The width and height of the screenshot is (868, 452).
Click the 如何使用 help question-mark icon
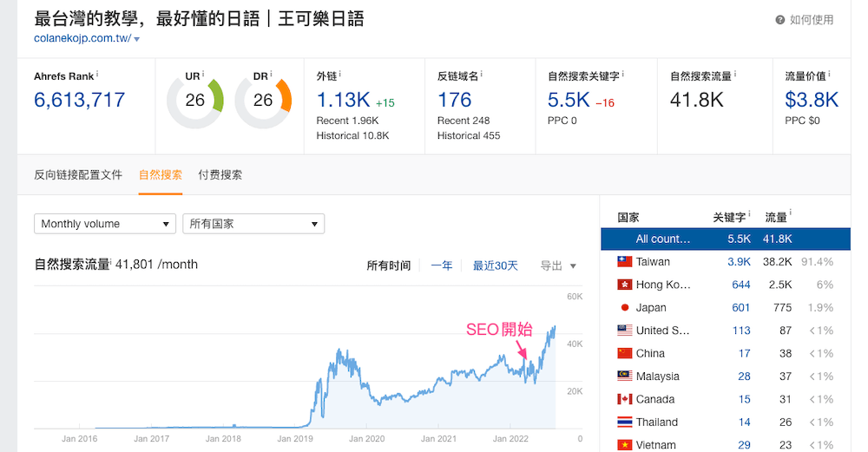pos(780,20)
